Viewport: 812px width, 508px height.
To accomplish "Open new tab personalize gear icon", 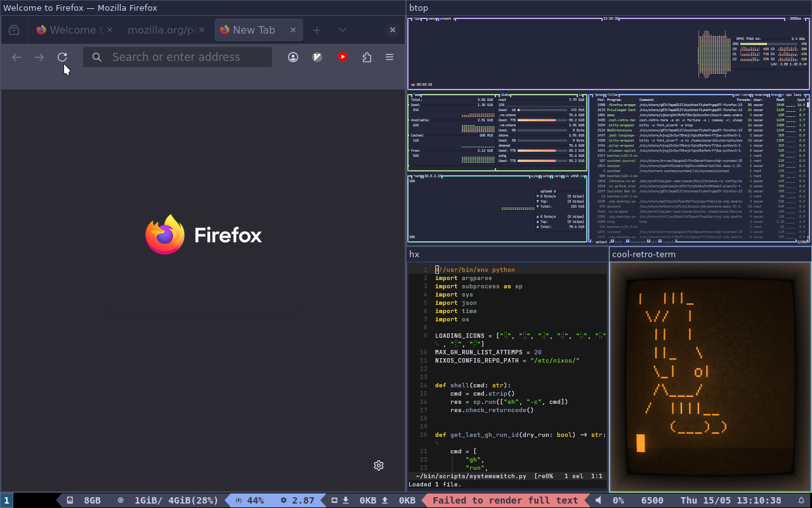I will point(379,465).
